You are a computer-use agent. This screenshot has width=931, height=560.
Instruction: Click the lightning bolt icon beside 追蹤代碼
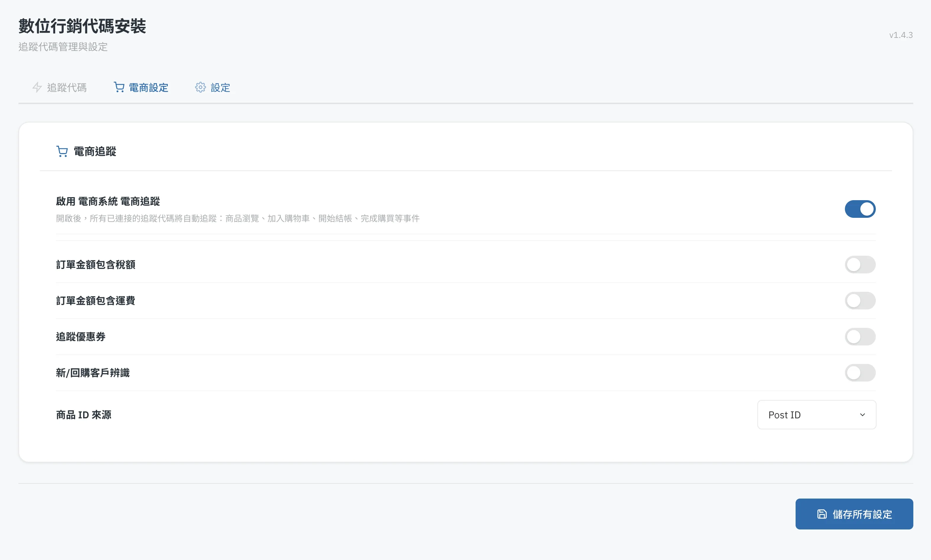[36, 88]
